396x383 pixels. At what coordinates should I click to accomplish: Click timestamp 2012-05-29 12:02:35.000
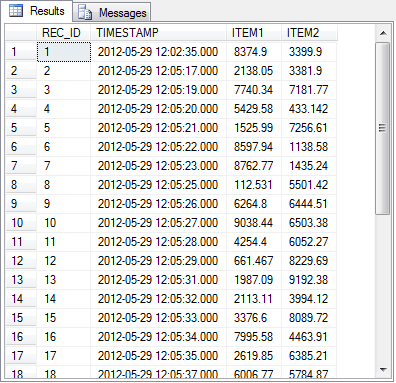(x=158, y=52)
